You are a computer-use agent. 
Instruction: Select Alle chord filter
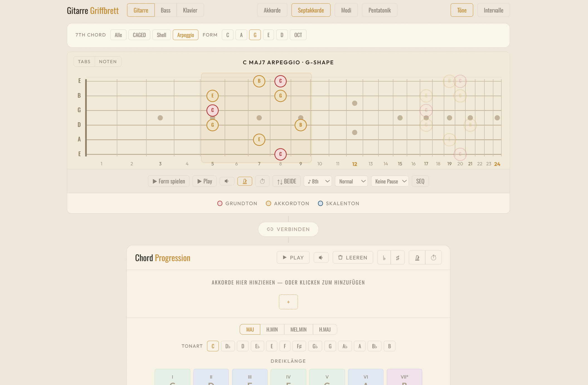(x=118, y=35)
